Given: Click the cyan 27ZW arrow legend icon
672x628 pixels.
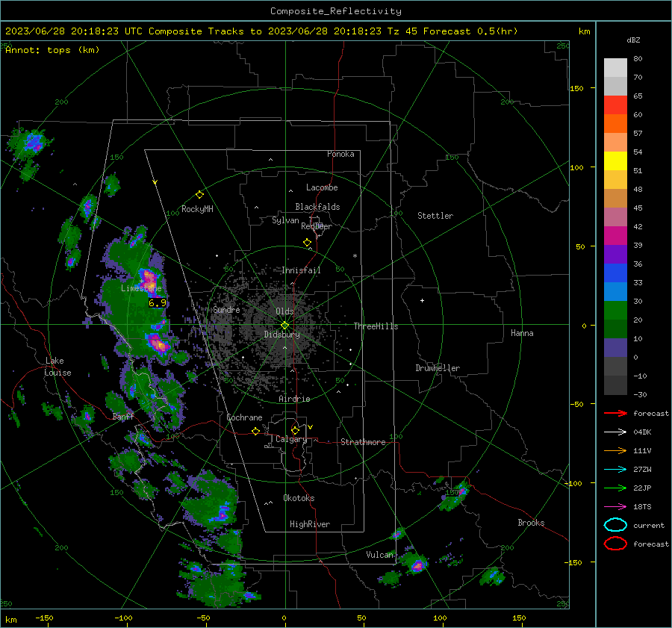Looking at the screenshot, I should tap(615, 470).
